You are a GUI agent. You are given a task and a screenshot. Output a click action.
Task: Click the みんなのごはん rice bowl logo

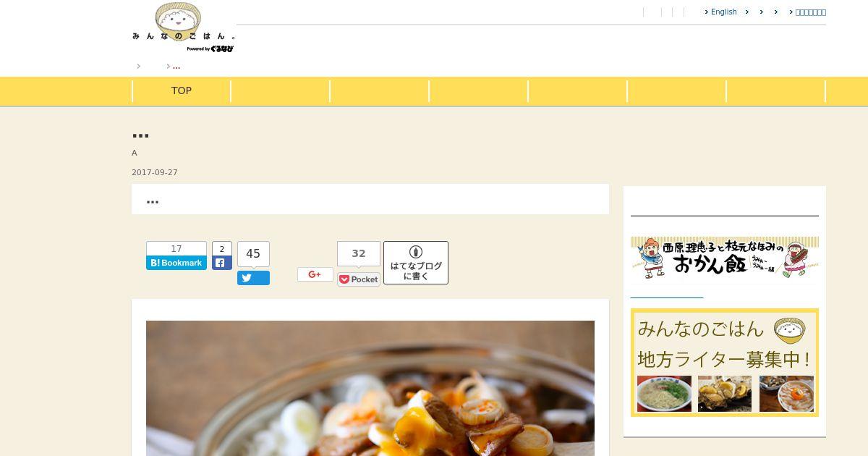pos(184,28)
